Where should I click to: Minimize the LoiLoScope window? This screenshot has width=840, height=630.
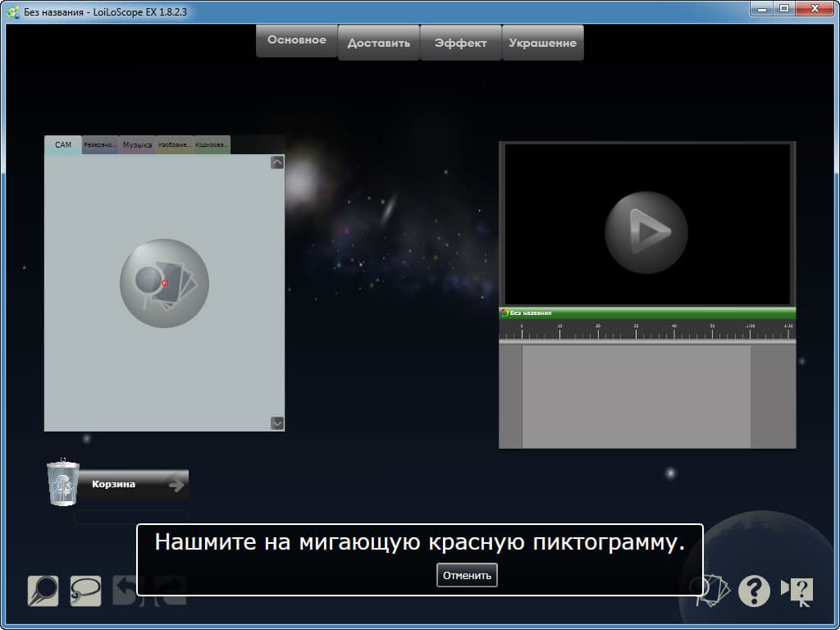(761, 9)
